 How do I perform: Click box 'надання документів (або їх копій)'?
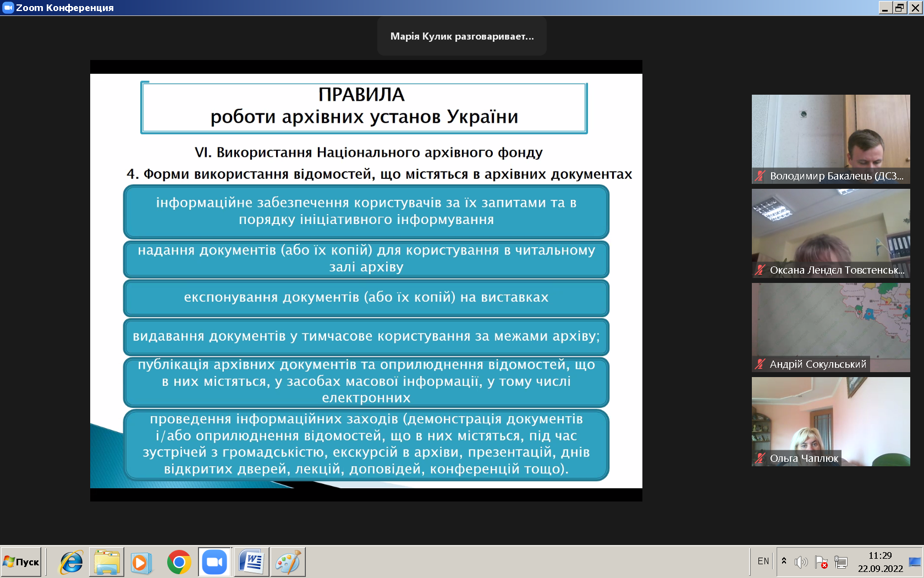pos(366,259)
